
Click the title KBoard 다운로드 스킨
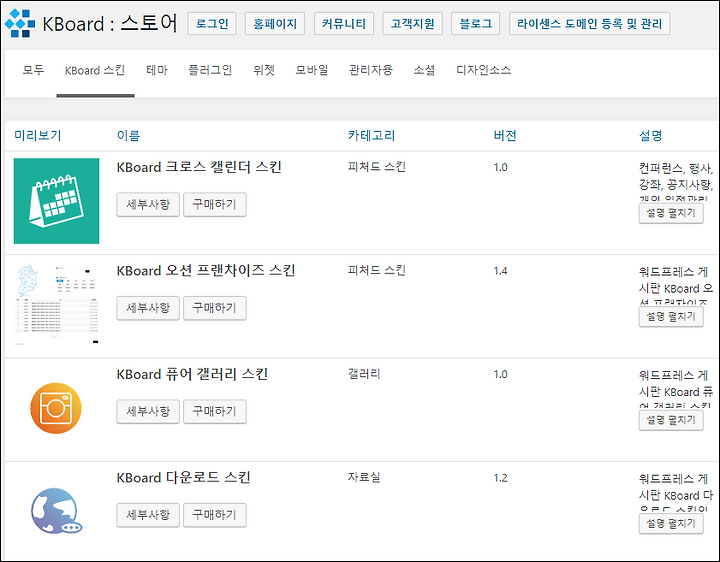point(184,478)
